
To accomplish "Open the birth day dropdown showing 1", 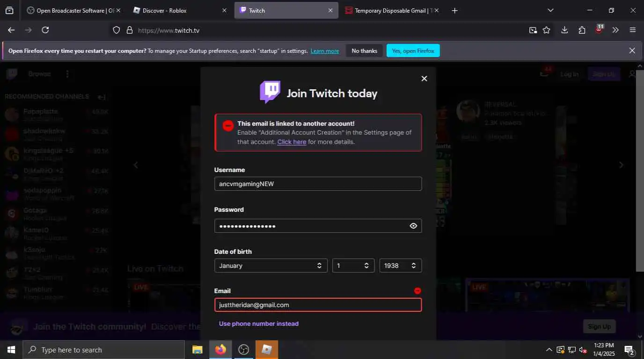I will pyautogui.click(x=353, y=266).
